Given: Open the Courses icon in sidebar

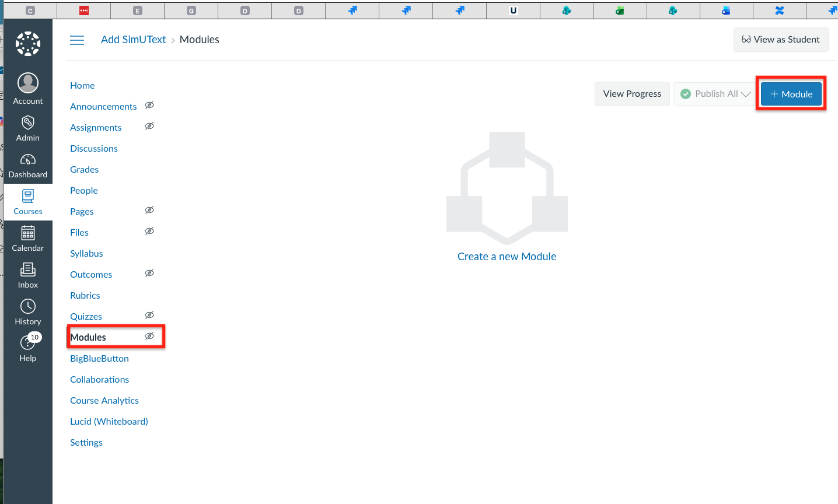Looking at the screenshot, I should tap(28, 197).
